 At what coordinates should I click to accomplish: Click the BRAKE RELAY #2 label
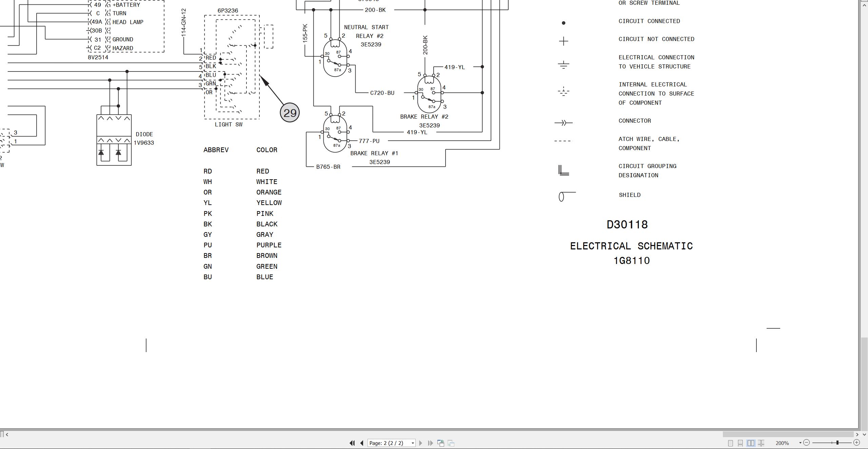(x=424, y=117)
